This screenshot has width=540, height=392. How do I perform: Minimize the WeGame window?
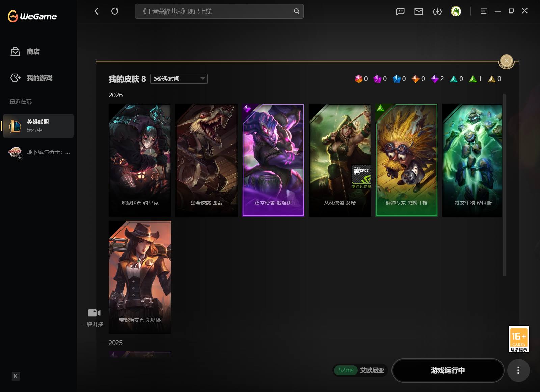498,11
